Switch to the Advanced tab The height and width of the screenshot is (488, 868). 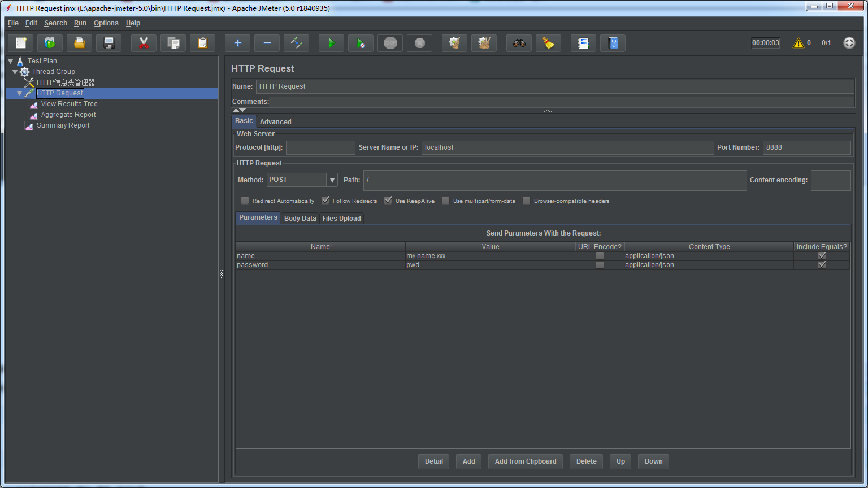[x=276, y=122]
